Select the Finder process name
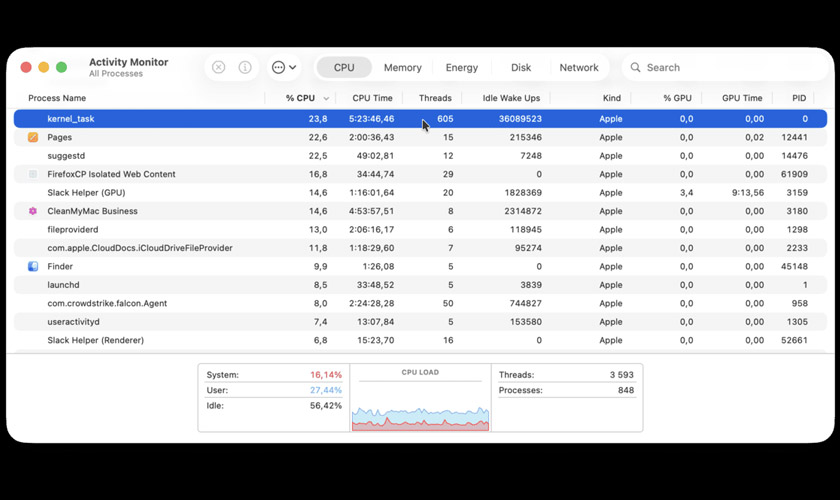Viewport: 840px width, 500px height. pyautogui.click(x=60, y=266)
